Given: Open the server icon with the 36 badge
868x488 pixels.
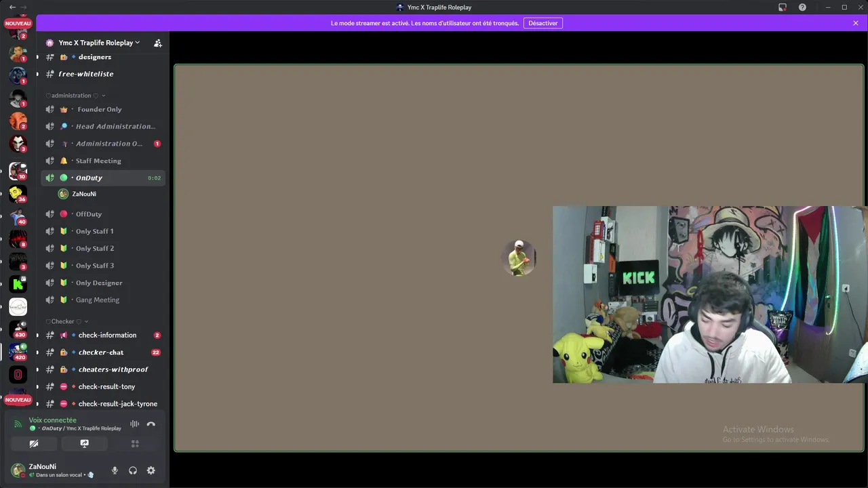Looking at the screenshot, I should pyautogui.click(x=18, y=194).
